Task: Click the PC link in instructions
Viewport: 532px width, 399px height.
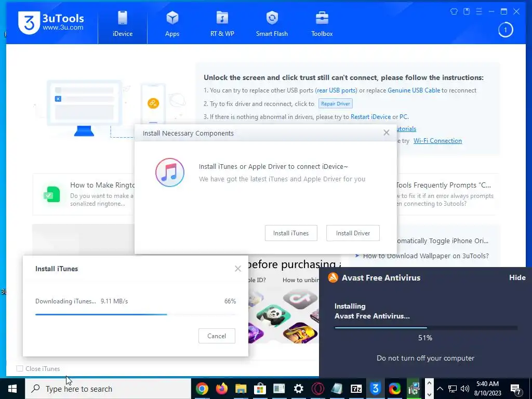Action: click(403, 117)
